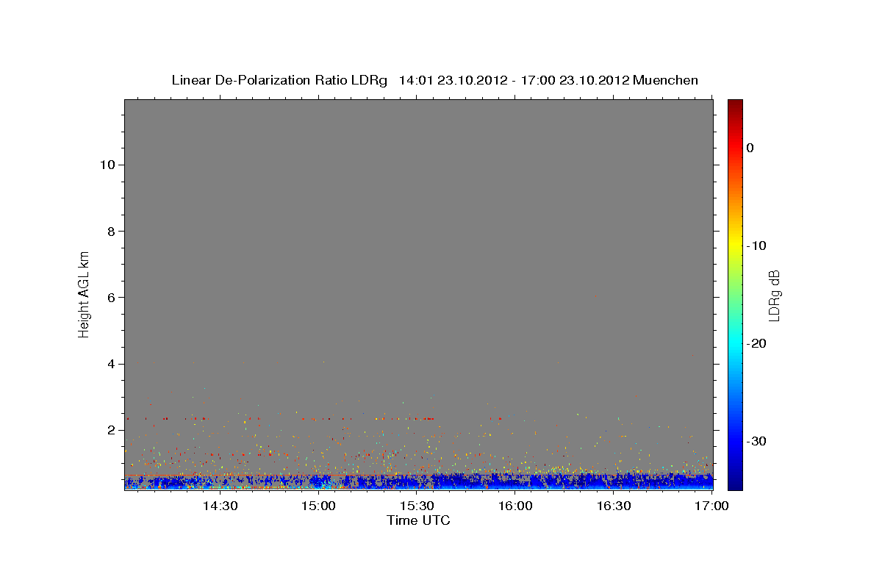This screenshot has height=588, width=882.
Task: Click the 15:30 time tick label
Action: (417, 506)
